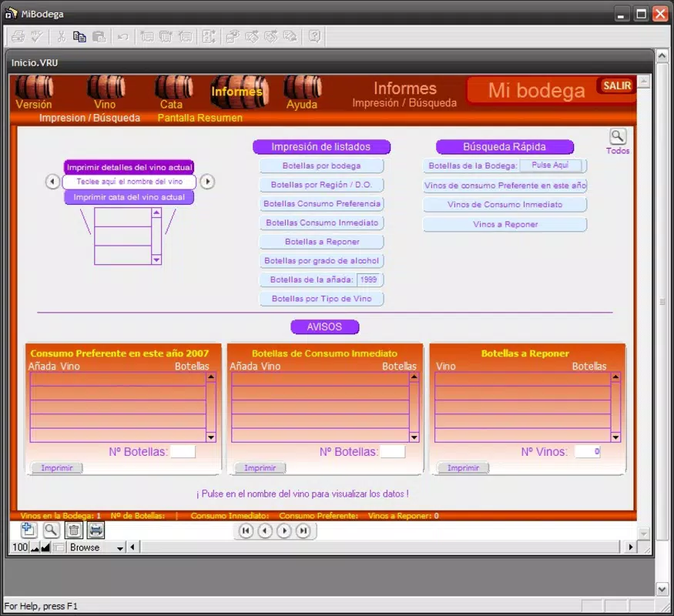The height and width of the screenshot is (616, 674).
Task: Open the Ayuda barrel section
Action: click(x=303, y=87)
